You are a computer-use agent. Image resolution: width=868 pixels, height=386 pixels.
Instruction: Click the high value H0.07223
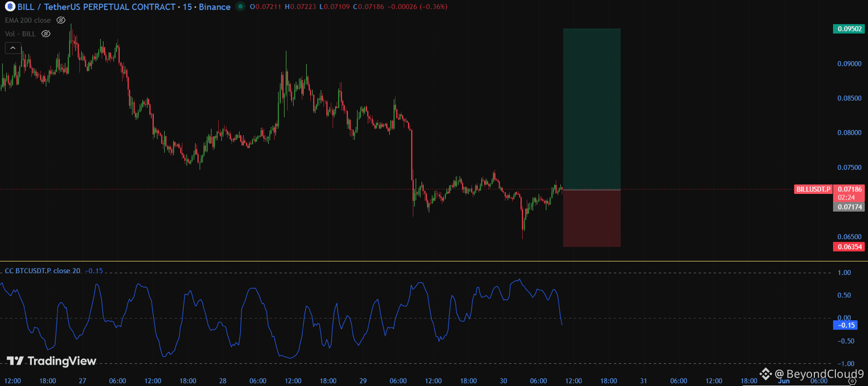tap(300, 7)
